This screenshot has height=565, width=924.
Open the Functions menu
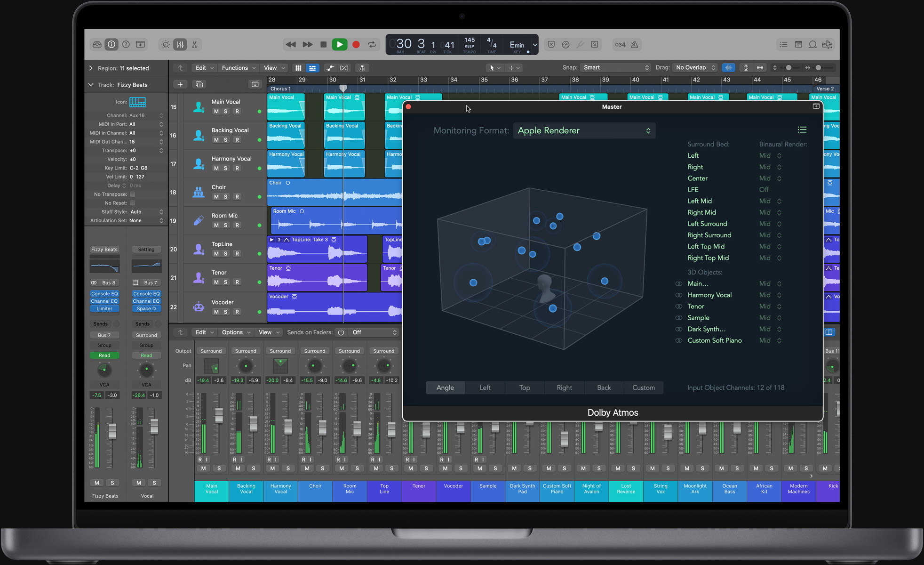coord(239,68)
